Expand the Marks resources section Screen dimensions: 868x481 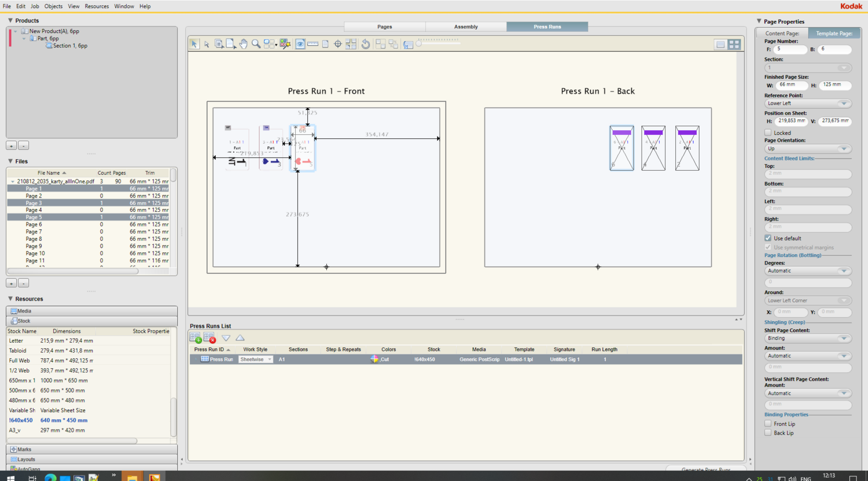(91, 449)
